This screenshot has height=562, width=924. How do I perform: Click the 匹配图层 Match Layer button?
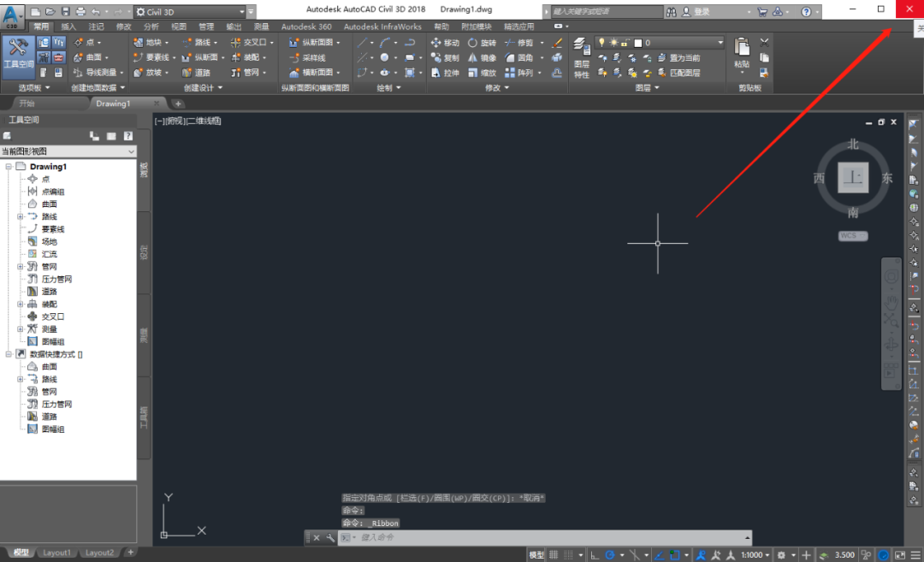click(678, 73)
